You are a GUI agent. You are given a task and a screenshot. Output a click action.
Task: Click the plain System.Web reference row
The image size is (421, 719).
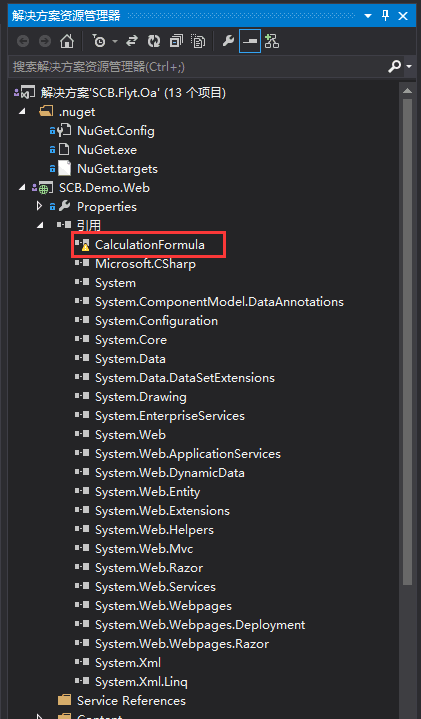pyautogui.click(x=131, y=435)
